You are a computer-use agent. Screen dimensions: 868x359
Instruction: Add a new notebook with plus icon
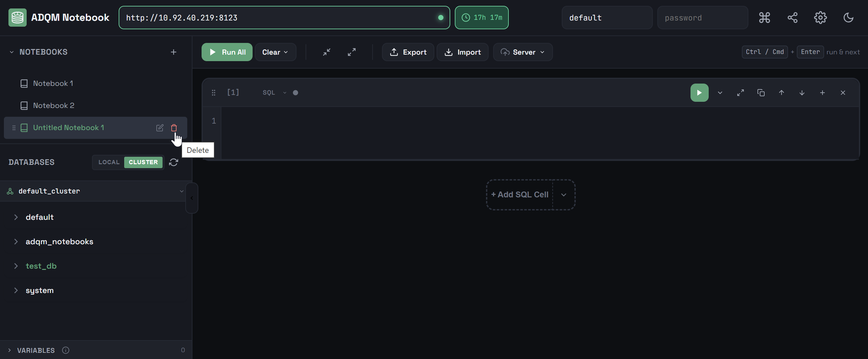(x=173, y=52)
